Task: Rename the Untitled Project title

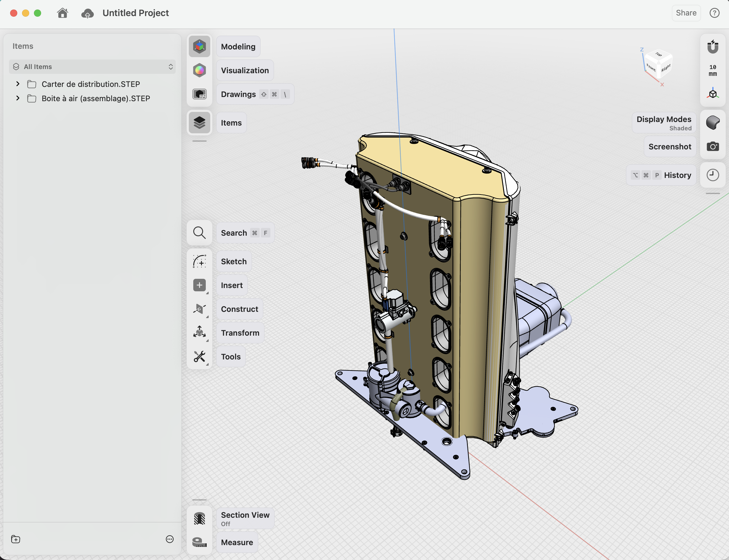Action: click(135, 13)
